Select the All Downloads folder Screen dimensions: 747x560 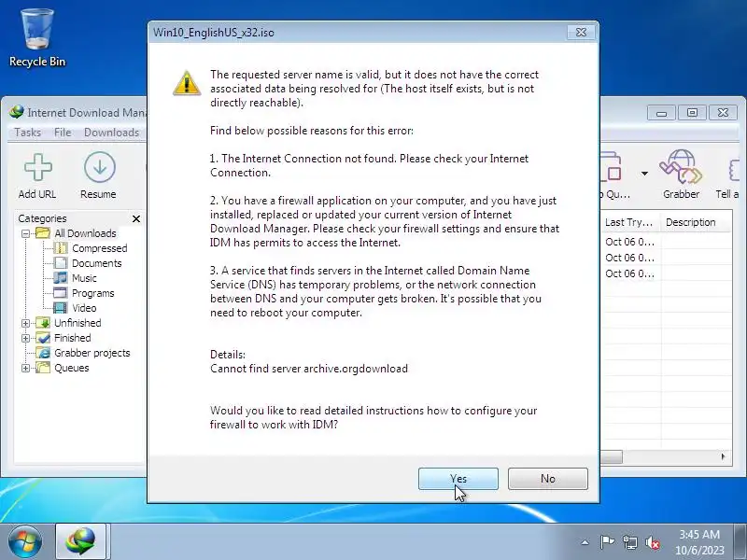[x=85, y=233]
